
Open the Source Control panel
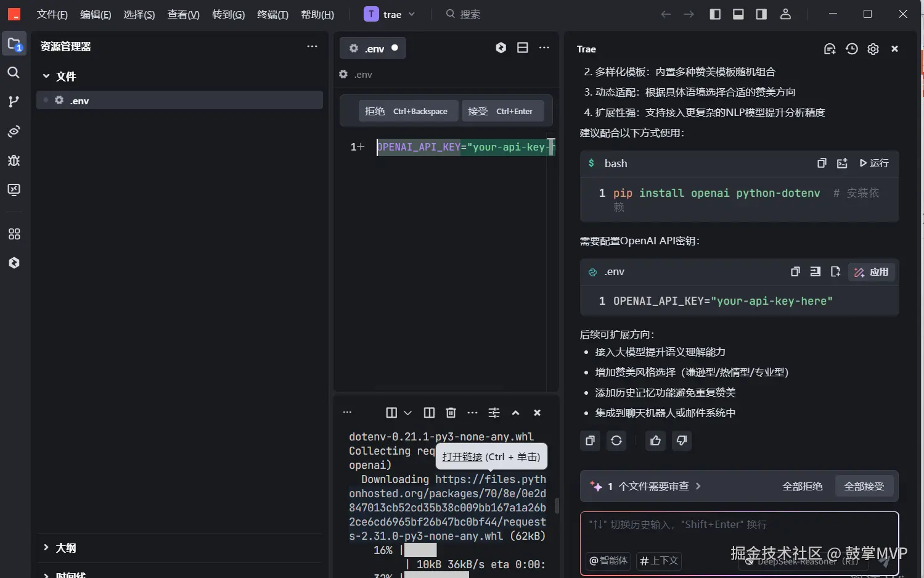[x=14, y=102]
